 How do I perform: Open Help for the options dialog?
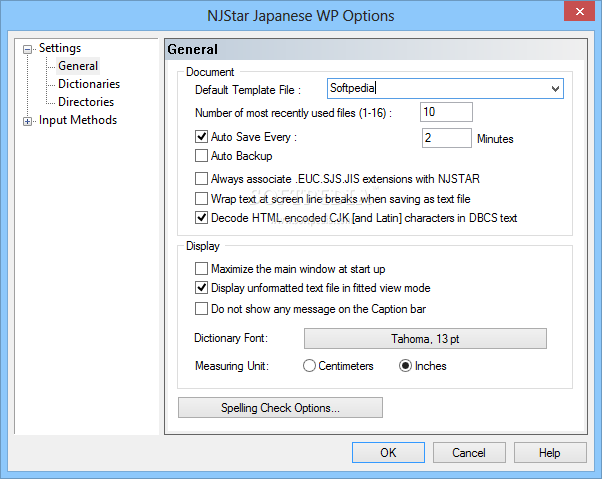tap(550, 453)
